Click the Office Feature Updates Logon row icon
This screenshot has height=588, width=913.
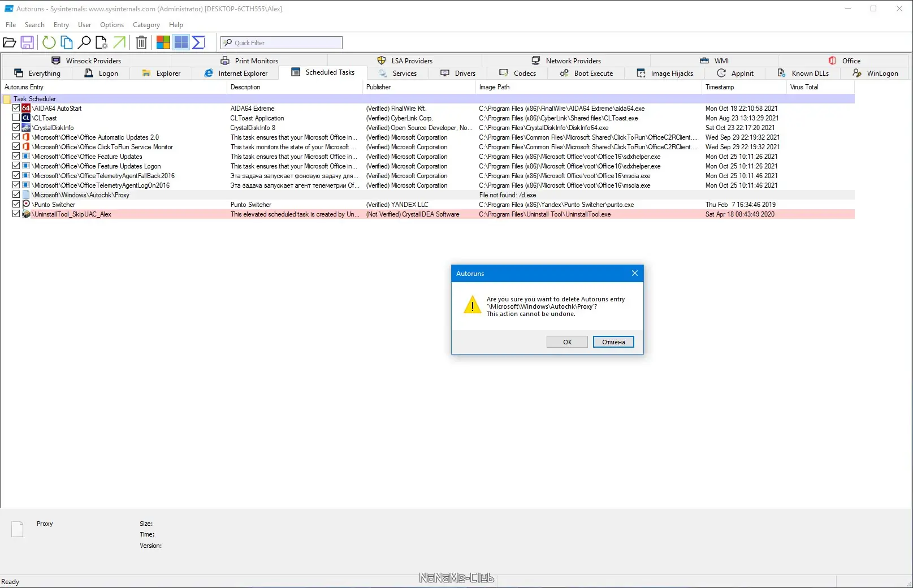click(x=26, y=166)
